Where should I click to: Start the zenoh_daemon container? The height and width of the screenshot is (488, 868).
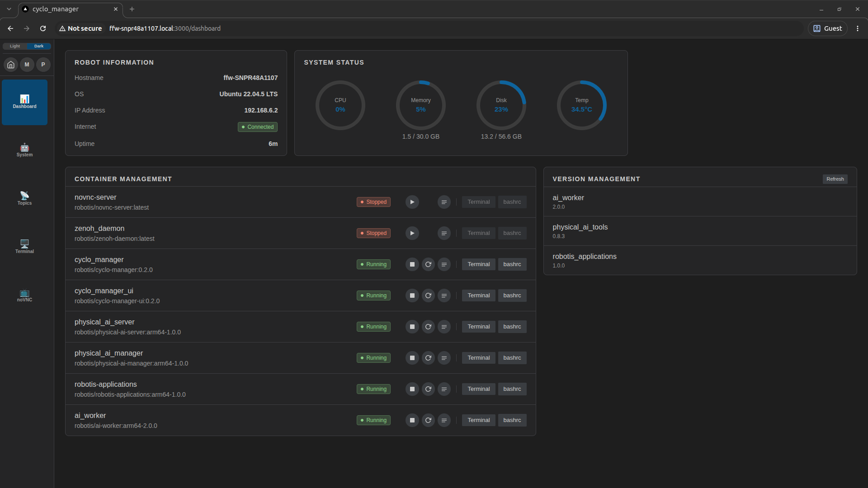(412, 233)
